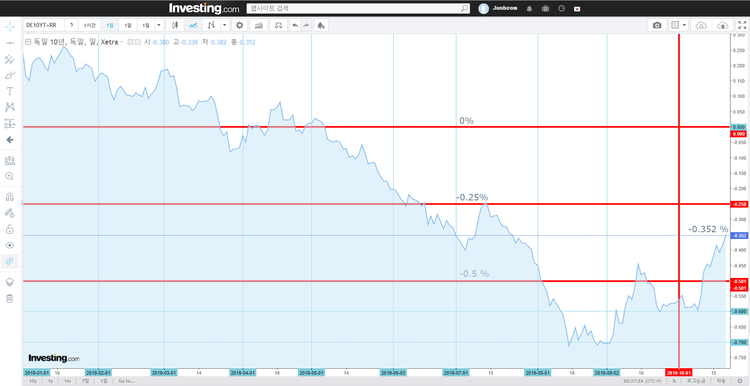The image size is (750, 386).
Task: Open the layout selector dropdown
Action: pos(679,25)
